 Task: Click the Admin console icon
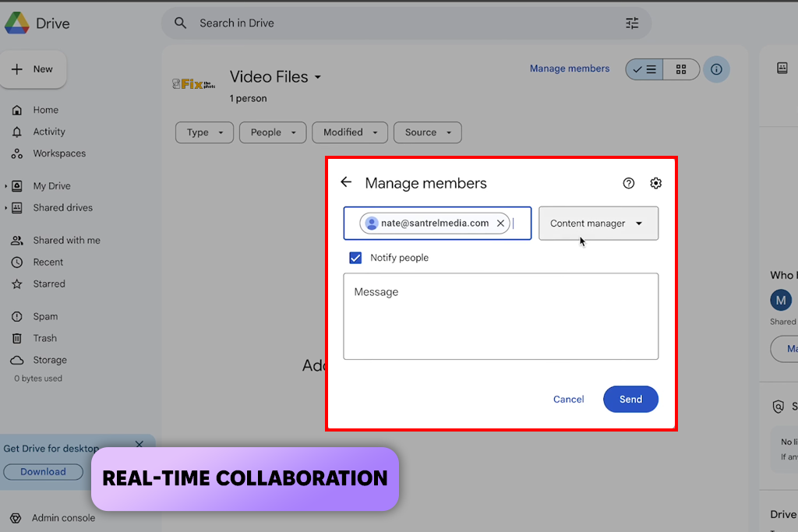tap(16, 518)
